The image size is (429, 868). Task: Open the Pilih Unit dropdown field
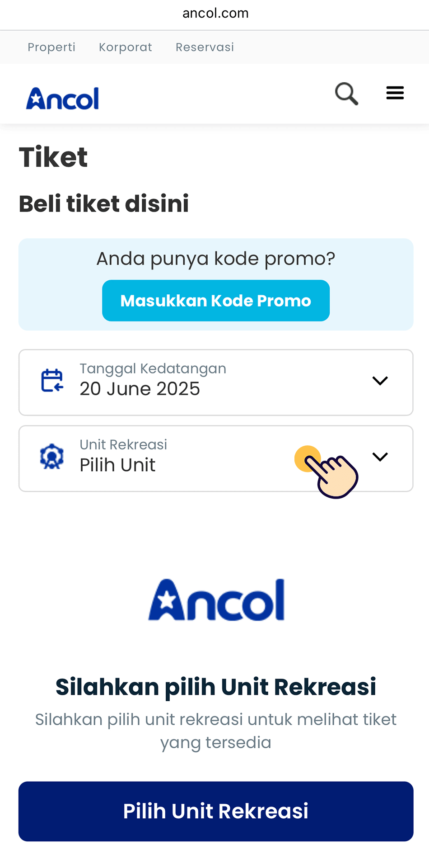click(216, 458)
